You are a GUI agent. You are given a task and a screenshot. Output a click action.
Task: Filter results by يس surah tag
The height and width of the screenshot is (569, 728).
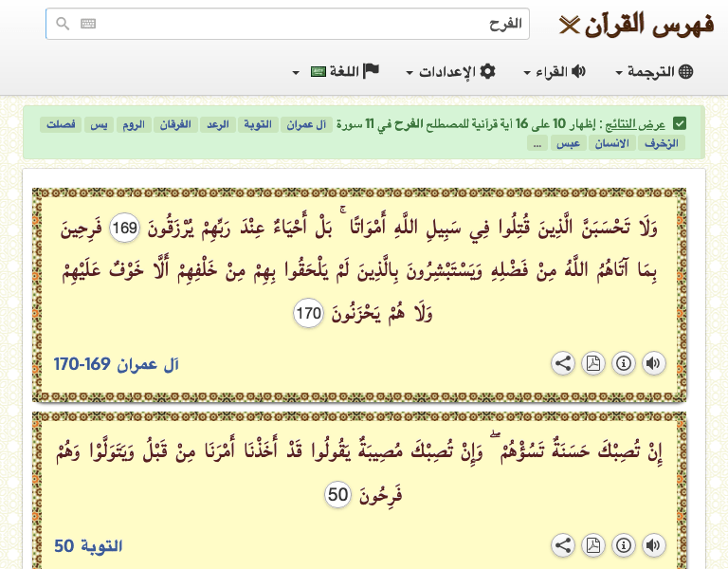pyautogui.click(x=99, y=124)
